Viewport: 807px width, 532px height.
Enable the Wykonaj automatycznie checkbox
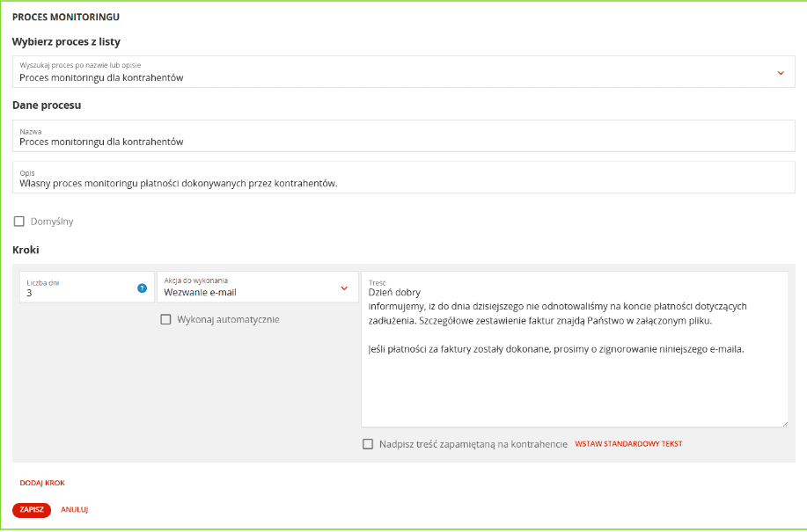[x=165, y=320]
